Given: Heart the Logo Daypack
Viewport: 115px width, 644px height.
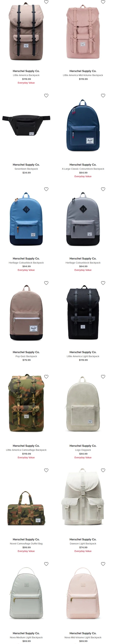Looking at the screenshot, I should click(x=103, y=376).
